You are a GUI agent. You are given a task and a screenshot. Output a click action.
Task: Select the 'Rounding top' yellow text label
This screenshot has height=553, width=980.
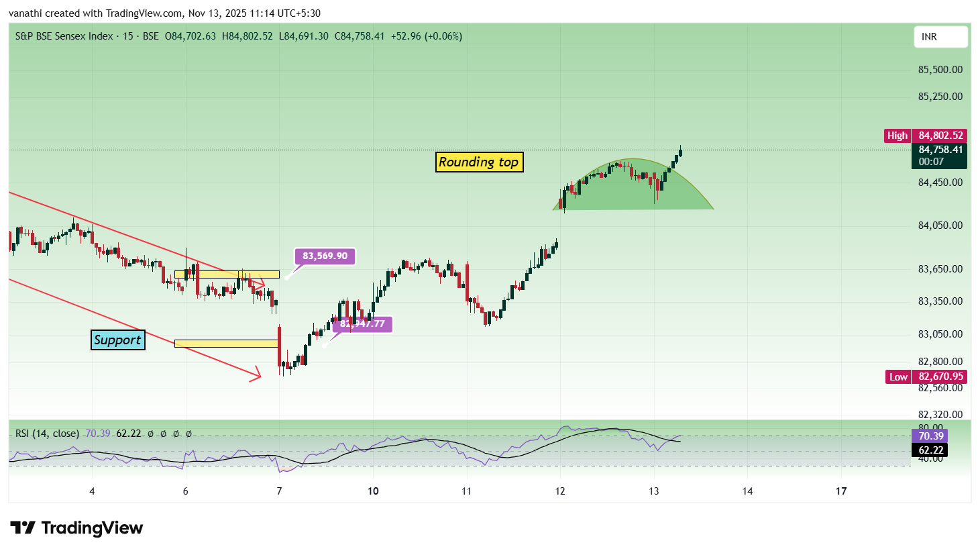click(479, 162)
